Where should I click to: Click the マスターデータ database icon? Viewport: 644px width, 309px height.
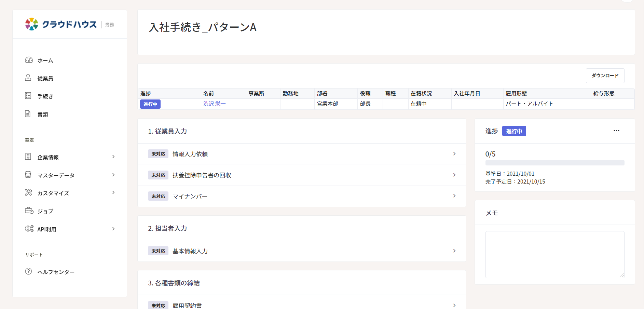28,175
